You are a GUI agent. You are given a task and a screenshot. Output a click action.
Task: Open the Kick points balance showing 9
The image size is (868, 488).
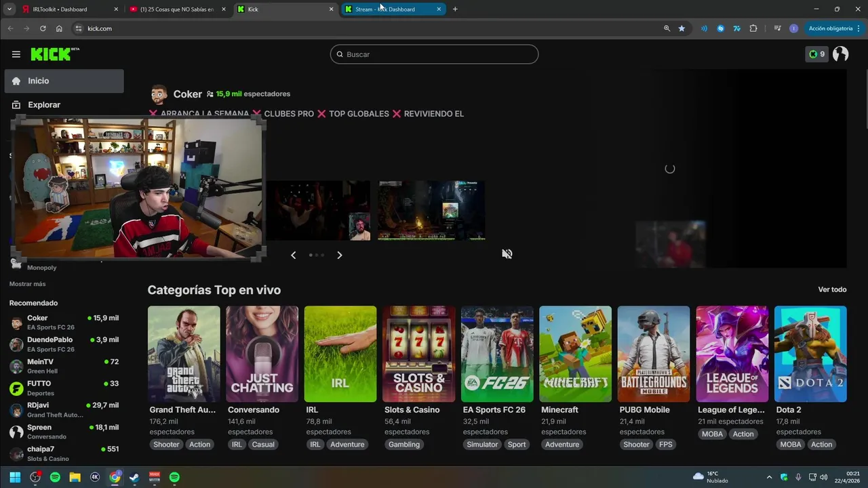click(817, 54)
